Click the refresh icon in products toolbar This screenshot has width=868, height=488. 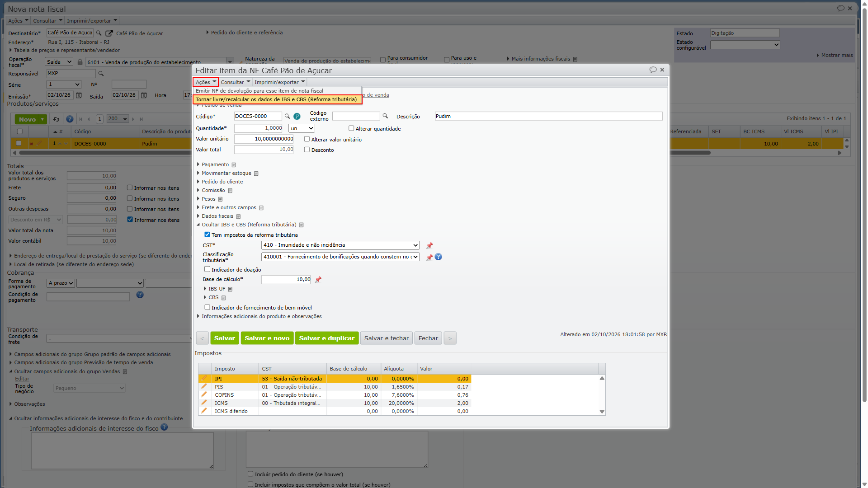point(57,119)
